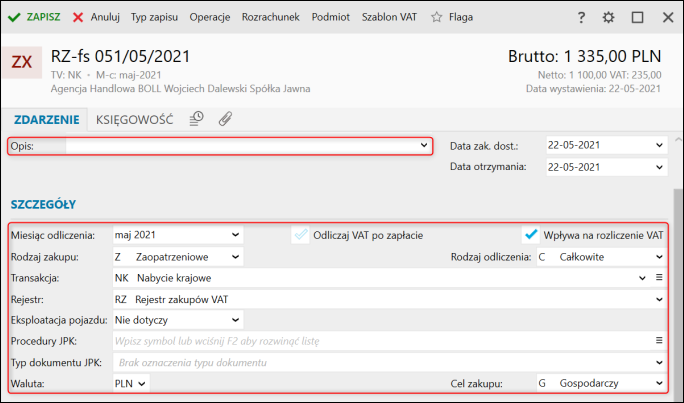Click the Procedury JPK input field
The image size is (684, 403).
[x=382, y=341]
